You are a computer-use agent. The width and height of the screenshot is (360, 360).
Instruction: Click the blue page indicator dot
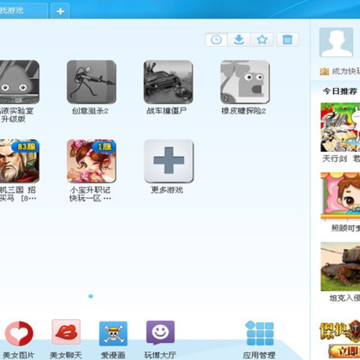coord(91,296)
